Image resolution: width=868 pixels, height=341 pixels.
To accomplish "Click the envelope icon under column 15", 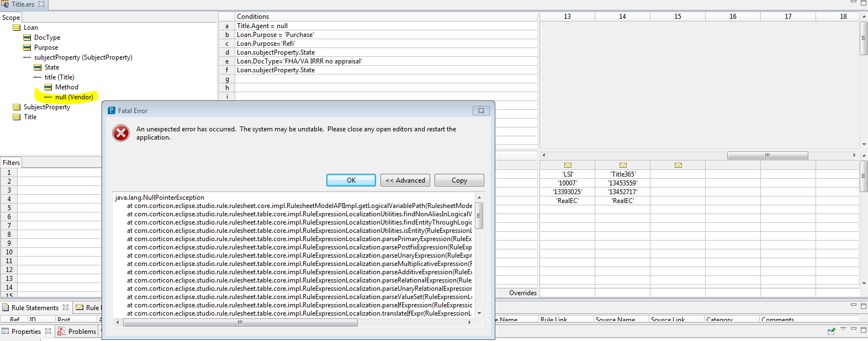I will tap(678, 166).
